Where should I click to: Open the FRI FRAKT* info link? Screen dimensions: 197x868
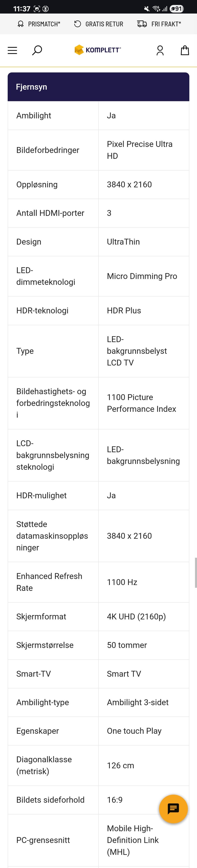coord(166,24)
